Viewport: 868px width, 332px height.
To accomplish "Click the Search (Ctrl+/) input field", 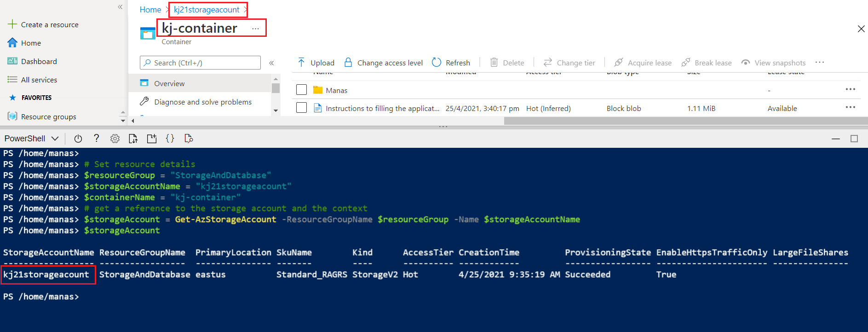I will 200,63.
